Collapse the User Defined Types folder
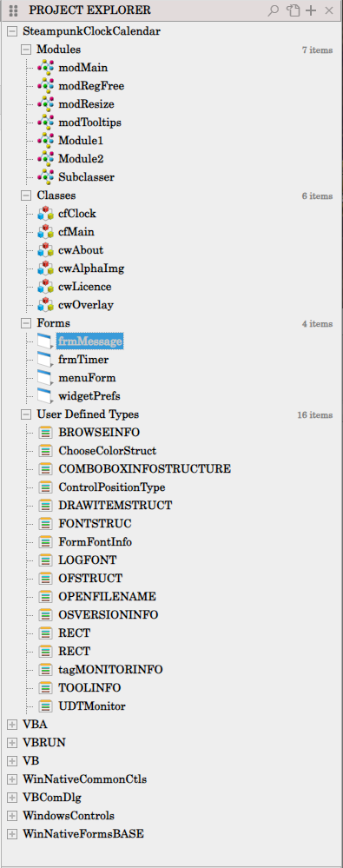Image resolution: width=343 pixels, height=868 pixels. coord(25,414)
